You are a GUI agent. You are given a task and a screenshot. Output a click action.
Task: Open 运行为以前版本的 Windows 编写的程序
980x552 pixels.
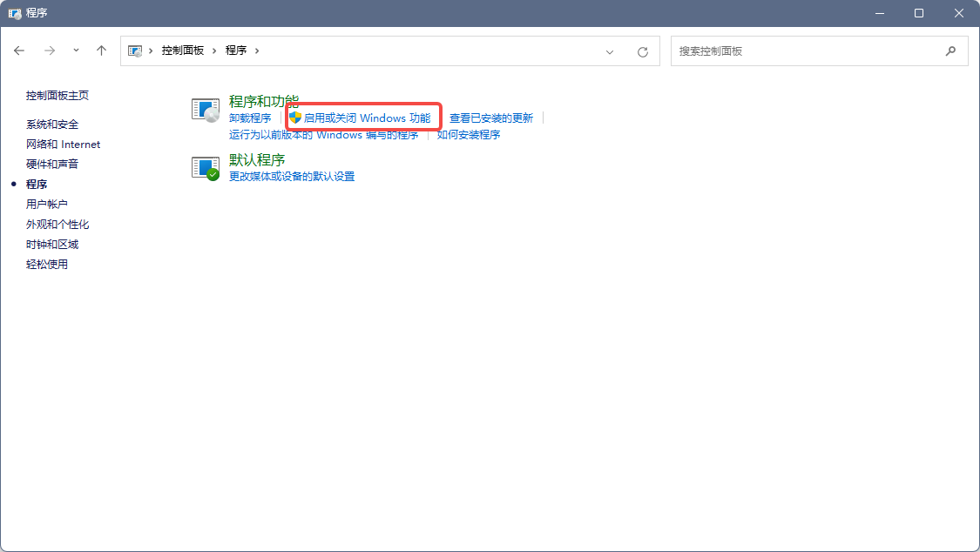324,135
